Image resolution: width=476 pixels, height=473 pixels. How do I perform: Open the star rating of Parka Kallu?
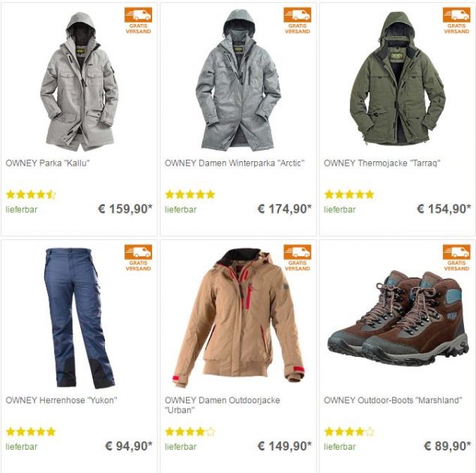coord(31,194)
